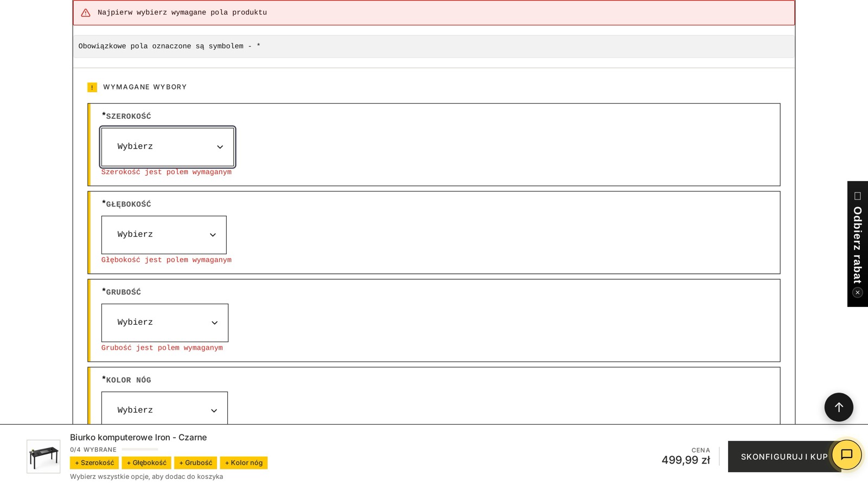868x488 pixels.
Task: Click 'Wybierz wszystkie opcje, aby dodac do koszyka' text
Action: (x=146, y=477)
